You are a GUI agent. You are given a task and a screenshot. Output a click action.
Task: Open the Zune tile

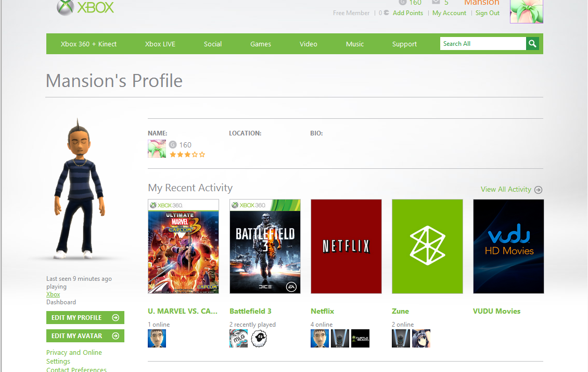[x=427, y=246]
